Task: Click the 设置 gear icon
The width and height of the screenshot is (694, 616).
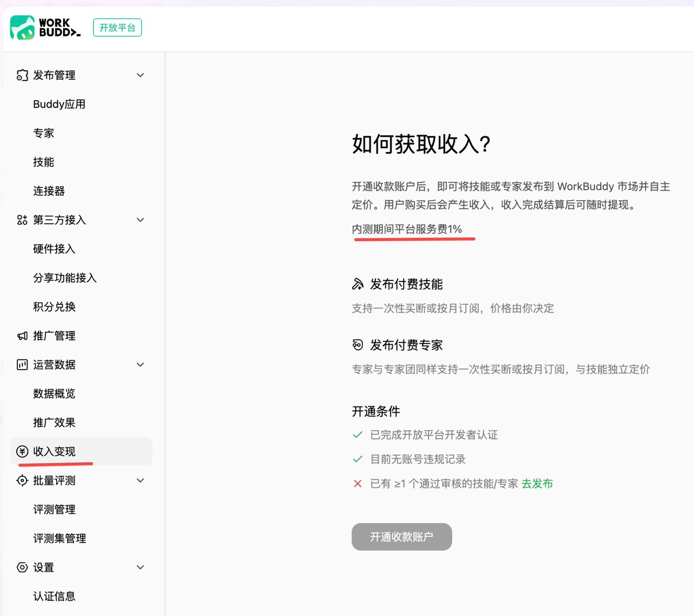Action: tap(22, 567)
